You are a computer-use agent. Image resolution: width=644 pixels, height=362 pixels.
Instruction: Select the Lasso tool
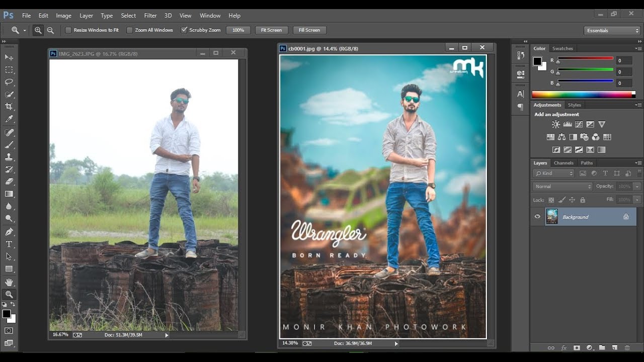(9, 82)
